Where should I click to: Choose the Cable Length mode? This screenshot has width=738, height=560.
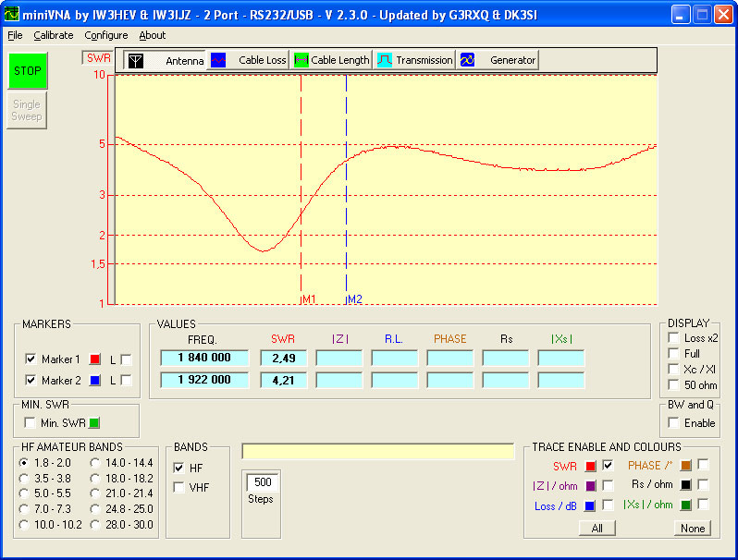point(301,60)
